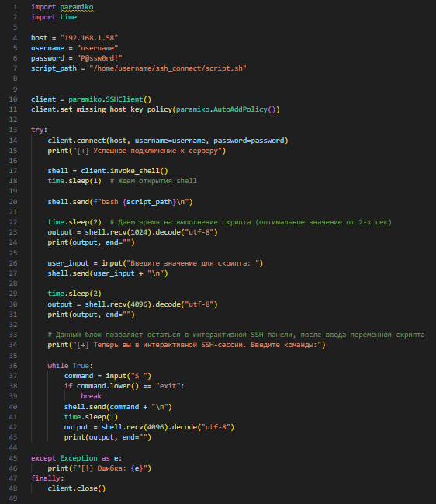
Task: Click the 'Введите значение для скрипта' prompt string
Action: [192, 263]
